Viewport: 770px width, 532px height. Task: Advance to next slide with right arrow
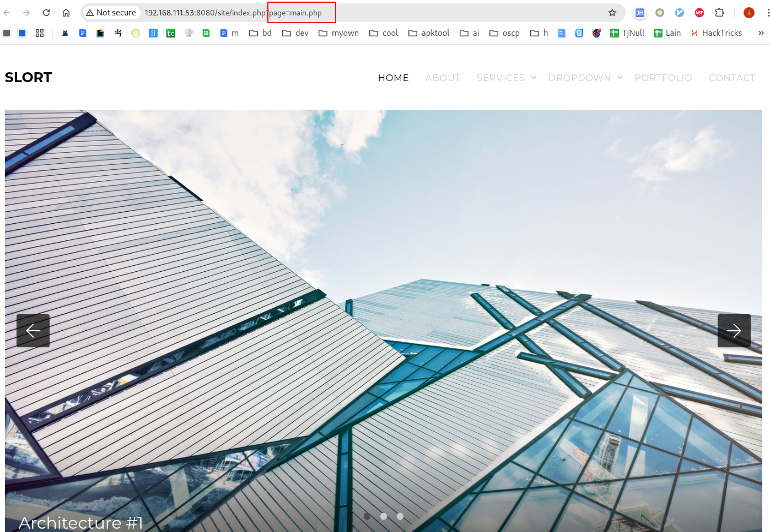[x=734, y=331]
